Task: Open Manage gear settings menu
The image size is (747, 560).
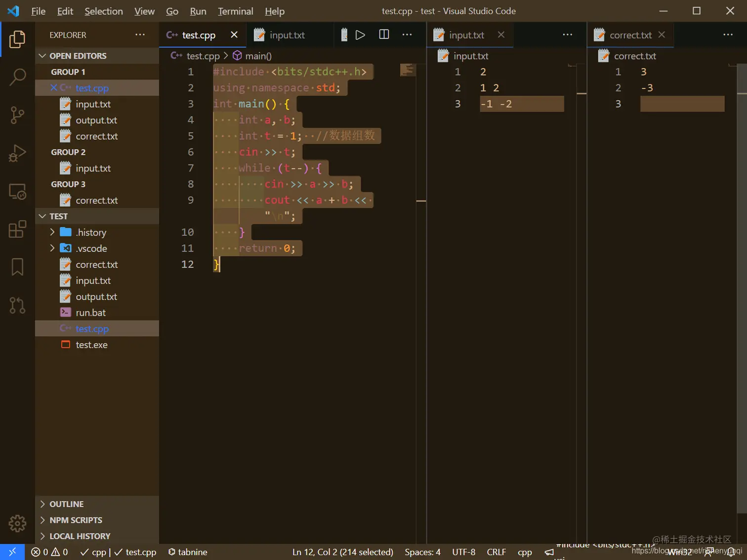Action: pyautogui.click(x=17, y=523)
